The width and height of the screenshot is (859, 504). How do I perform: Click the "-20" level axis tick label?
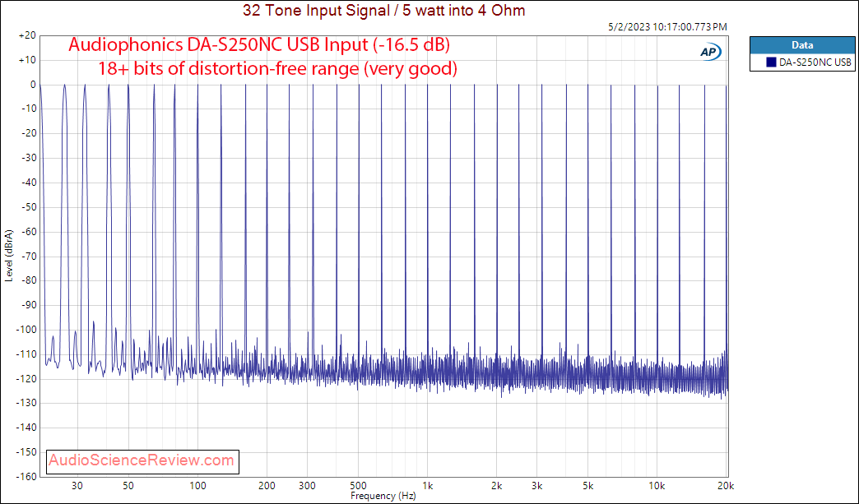pos(28,133)
